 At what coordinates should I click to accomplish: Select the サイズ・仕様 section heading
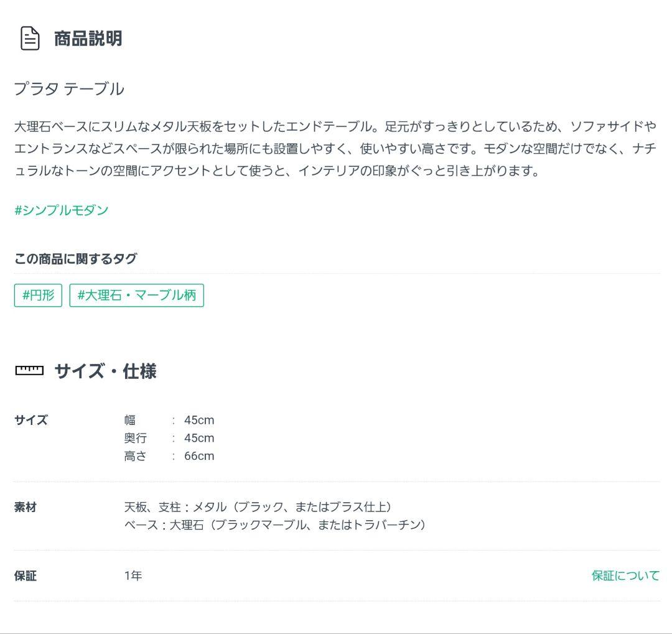tap(105, 371)
